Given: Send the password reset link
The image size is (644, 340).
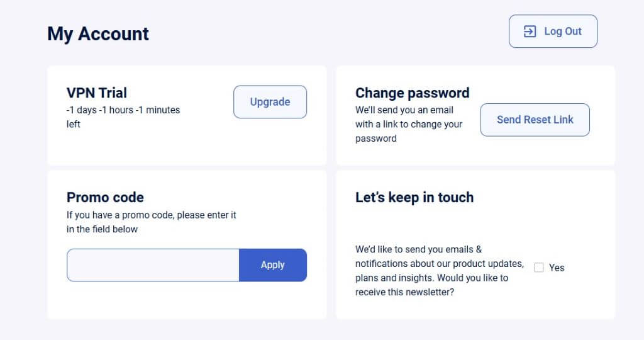Looking at the screenshot, I should 535,120.
